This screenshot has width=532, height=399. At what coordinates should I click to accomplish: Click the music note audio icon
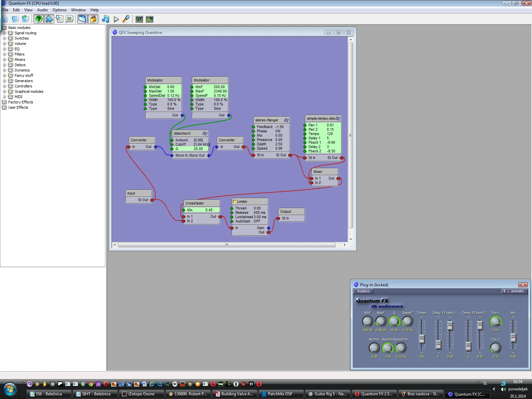pos(105,19)
